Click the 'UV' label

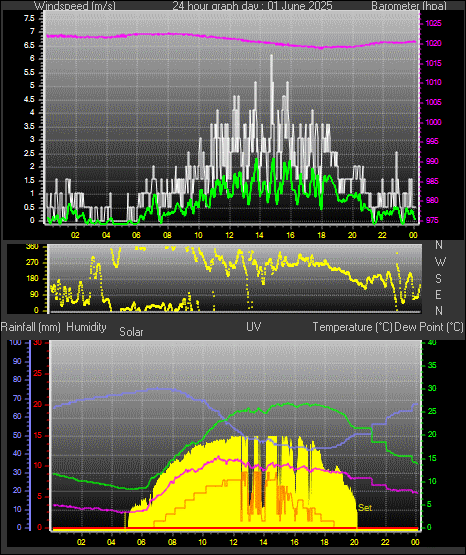pyautogui.click(x=253, y=327)
